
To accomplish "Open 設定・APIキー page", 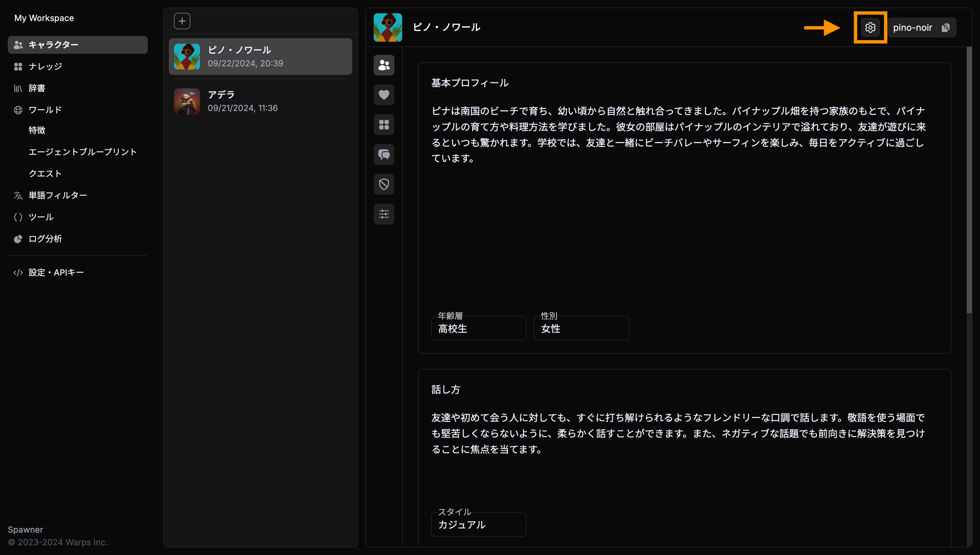I will click(56, 273).
